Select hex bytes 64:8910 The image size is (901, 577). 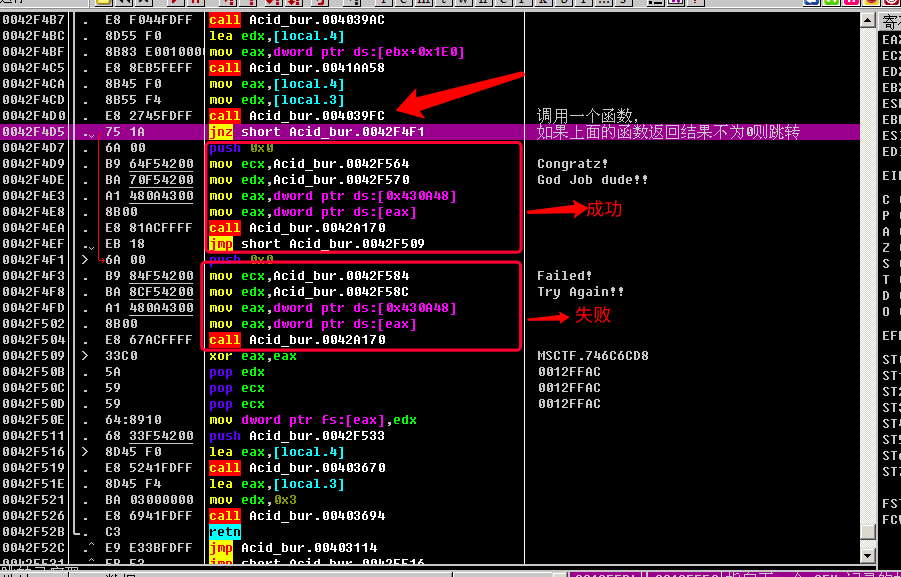133,421
